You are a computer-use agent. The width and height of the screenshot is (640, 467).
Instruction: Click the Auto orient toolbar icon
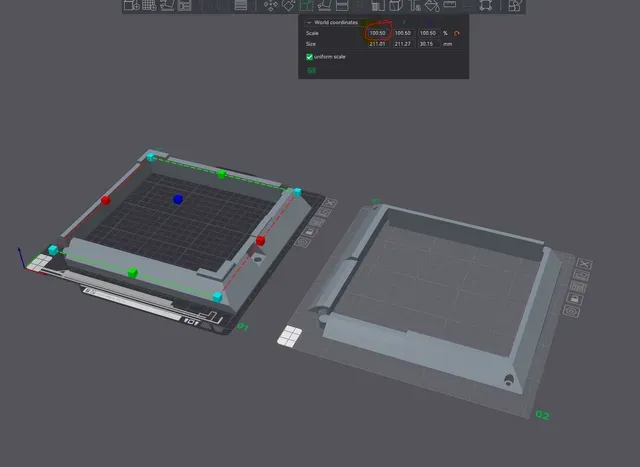[167, 5]
